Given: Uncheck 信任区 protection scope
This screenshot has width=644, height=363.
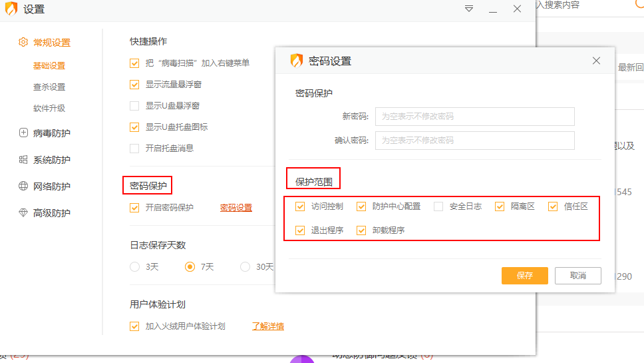Looking at the screenshot, I should click(x=553, y=206).
